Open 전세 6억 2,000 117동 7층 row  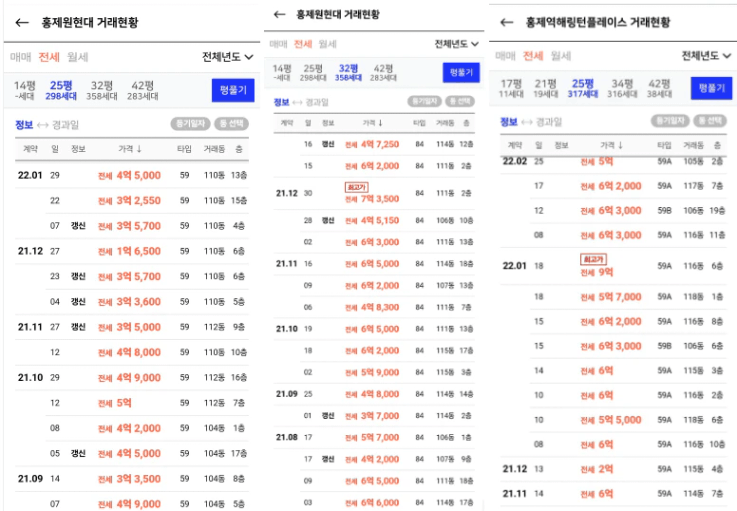pos(628,186)
